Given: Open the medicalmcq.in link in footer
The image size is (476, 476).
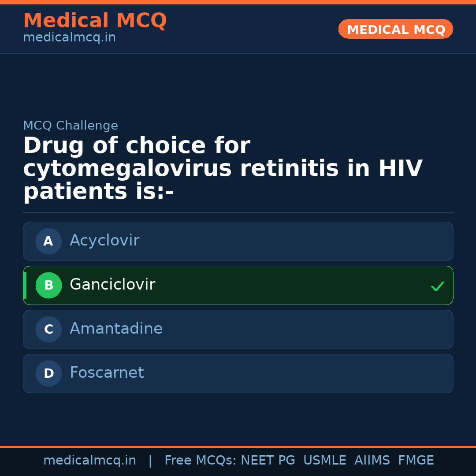Looking at the screenshot, I should 89,461.
